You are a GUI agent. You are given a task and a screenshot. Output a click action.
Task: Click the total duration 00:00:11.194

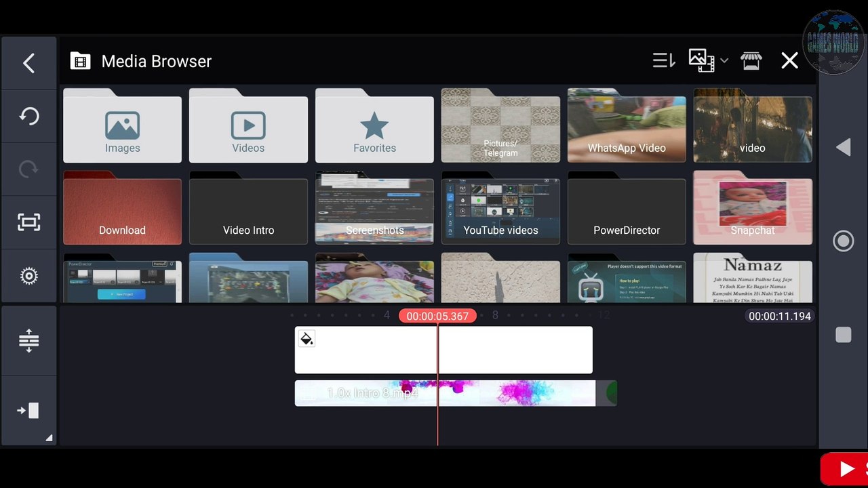[780, 316]
